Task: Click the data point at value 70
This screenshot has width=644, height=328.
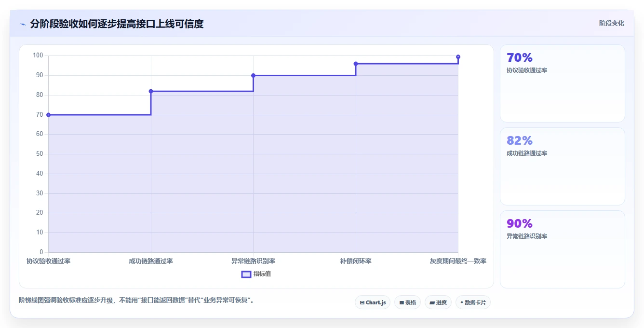Action: tap(48, 115)
